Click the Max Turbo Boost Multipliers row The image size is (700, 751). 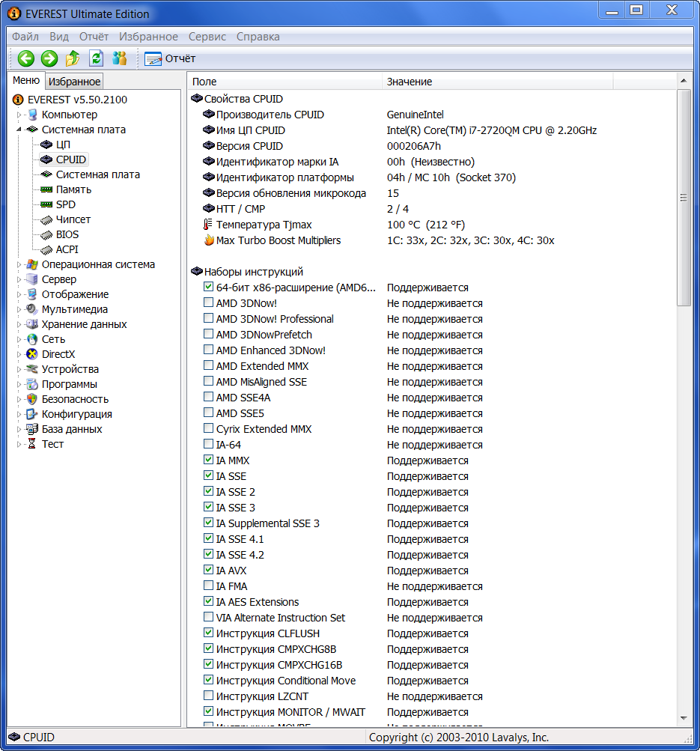[278, 240]
